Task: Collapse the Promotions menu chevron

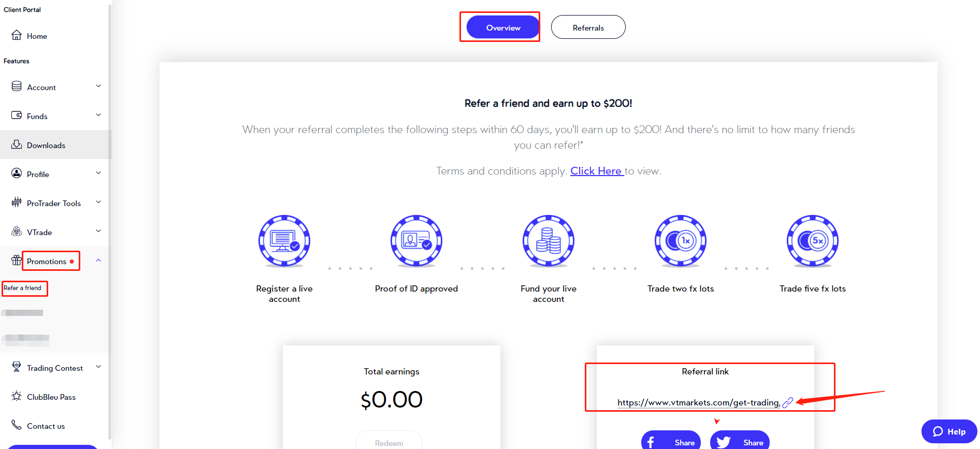Action: (x=98, y=260)
